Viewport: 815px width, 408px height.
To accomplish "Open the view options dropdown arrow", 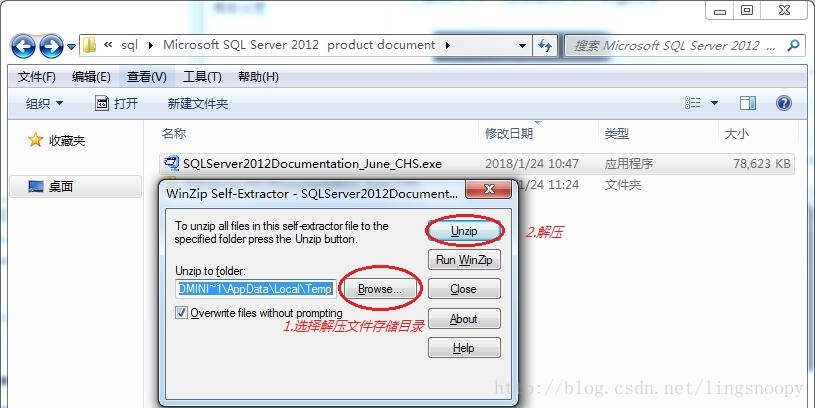I will tap(714, 103).
